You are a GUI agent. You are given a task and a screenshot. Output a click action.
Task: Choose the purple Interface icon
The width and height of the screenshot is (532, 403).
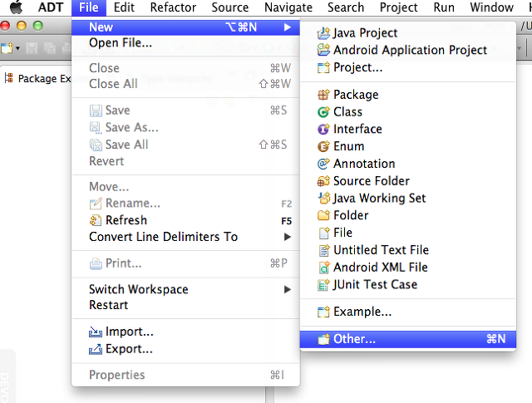pyautogui.click(x=323, y=129)
